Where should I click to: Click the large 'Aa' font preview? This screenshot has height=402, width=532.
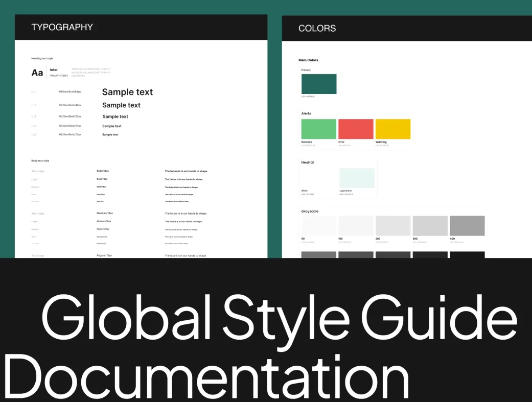[37, 73]
